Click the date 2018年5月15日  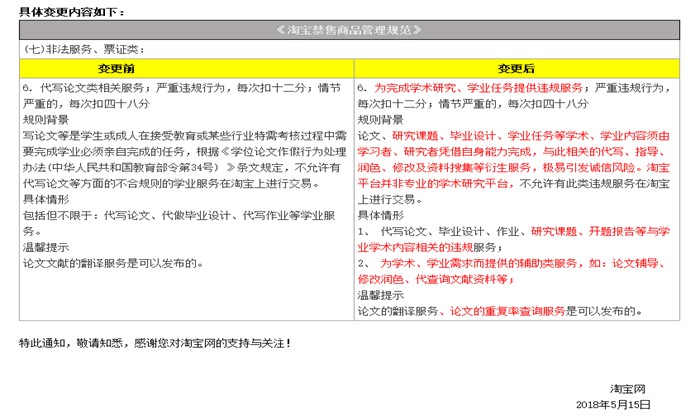(x=613, y=405)
